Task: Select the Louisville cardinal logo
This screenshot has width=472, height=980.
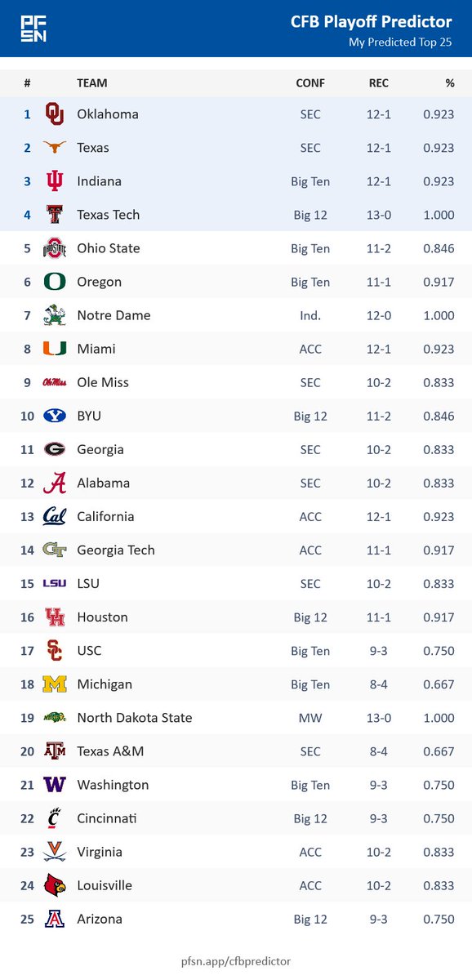Action: (55, 885)
